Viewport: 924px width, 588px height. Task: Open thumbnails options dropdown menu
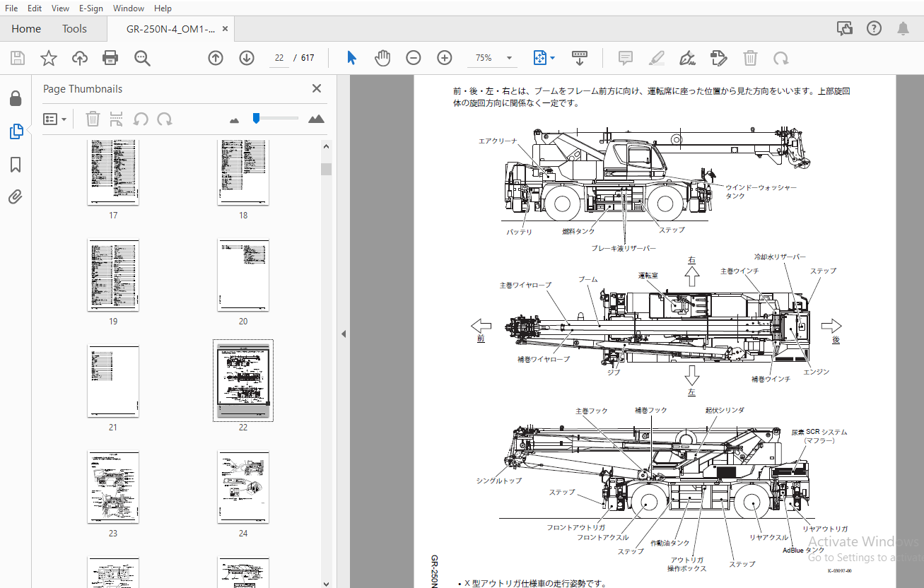click(x=54, y=119)
